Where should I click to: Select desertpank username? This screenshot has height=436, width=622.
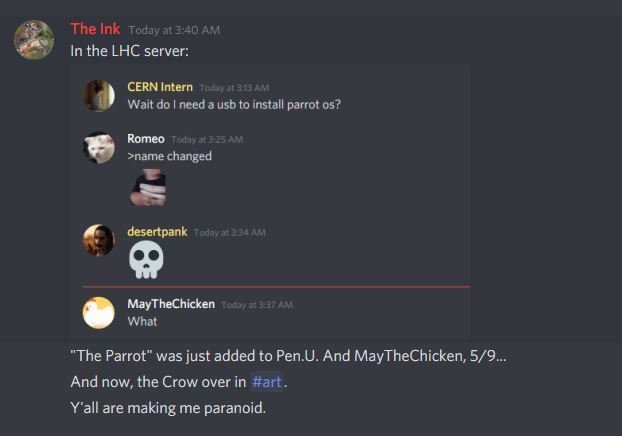coord(157,232)
